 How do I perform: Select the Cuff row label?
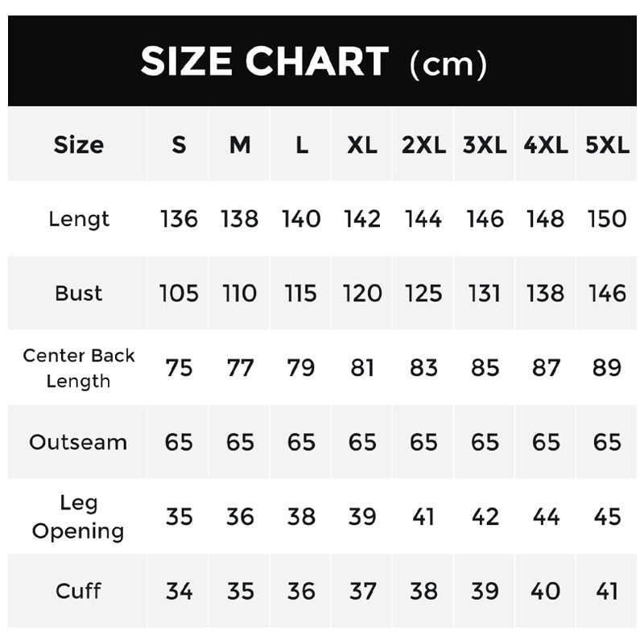click(x=78, y=591)
